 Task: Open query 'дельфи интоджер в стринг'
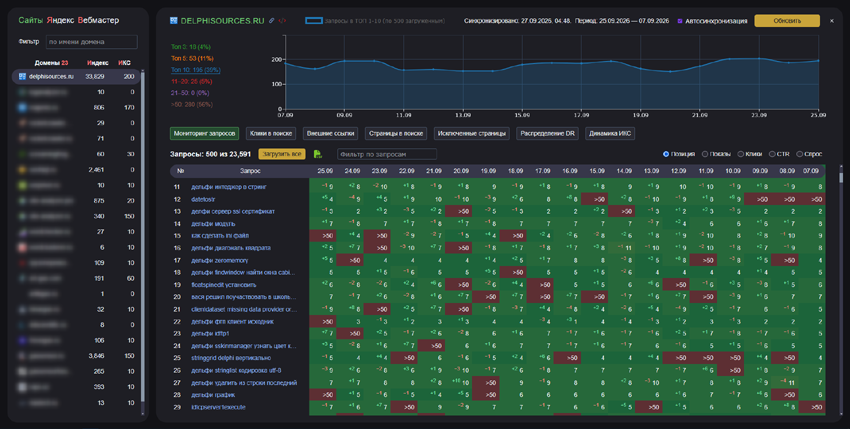[228, 187]
